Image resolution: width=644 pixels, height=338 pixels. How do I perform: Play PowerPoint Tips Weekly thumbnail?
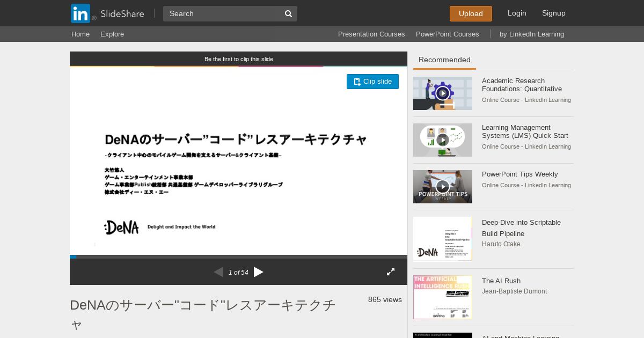click(x=443, y=187)
